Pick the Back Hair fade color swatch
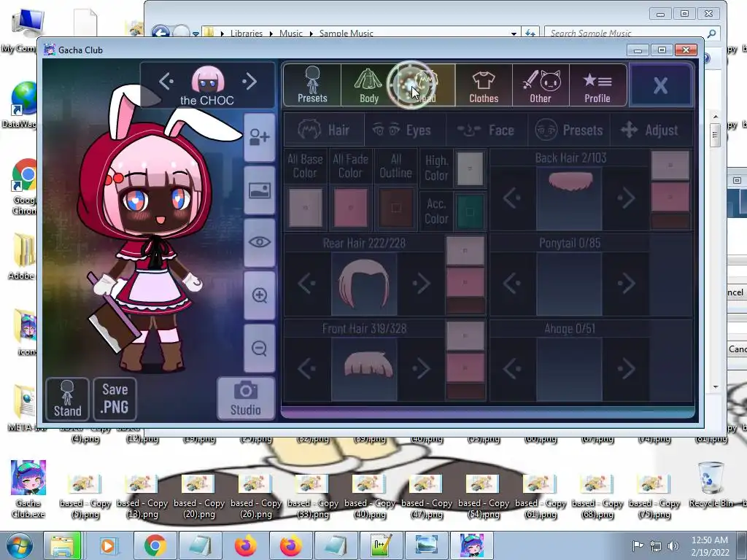Viewport: 747px width, 560px height. pyautogui.click(x=670, y=197)
